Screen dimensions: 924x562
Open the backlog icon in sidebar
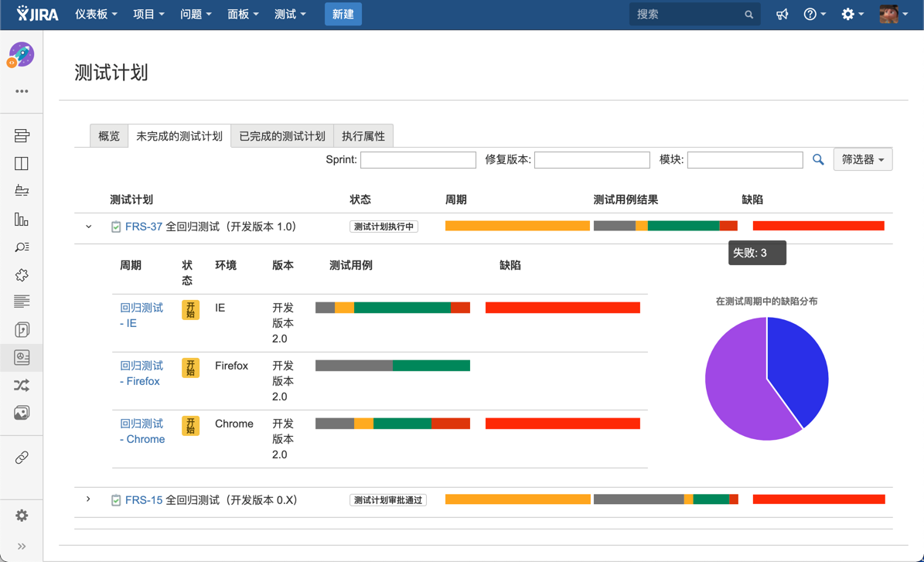(22, 136)
